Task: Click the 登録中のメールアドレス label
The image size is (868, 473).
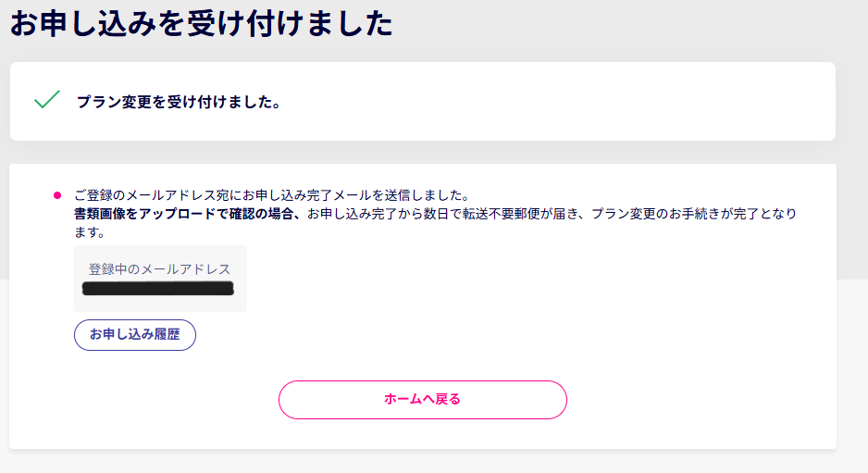Action: click(x=159, y=269)
